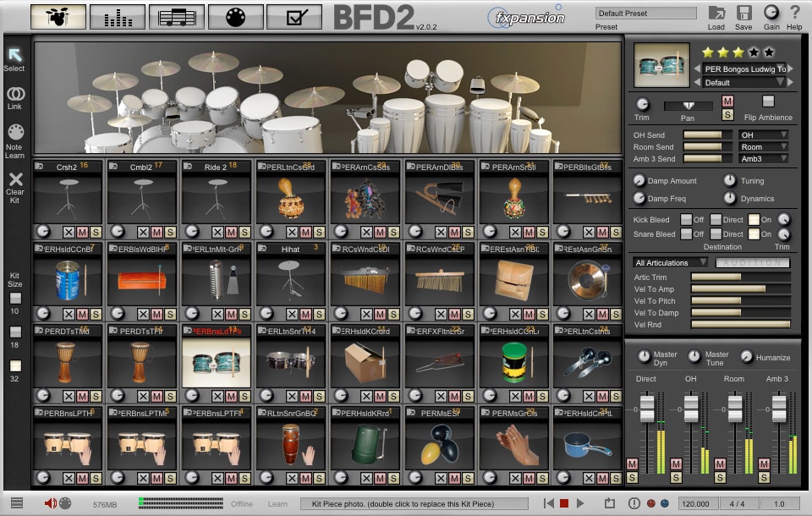Open the OH Send output dropdown
Image resolution: width=812 pixels, height=516 pixels.
pyautogui.click(x=763, y=134)
